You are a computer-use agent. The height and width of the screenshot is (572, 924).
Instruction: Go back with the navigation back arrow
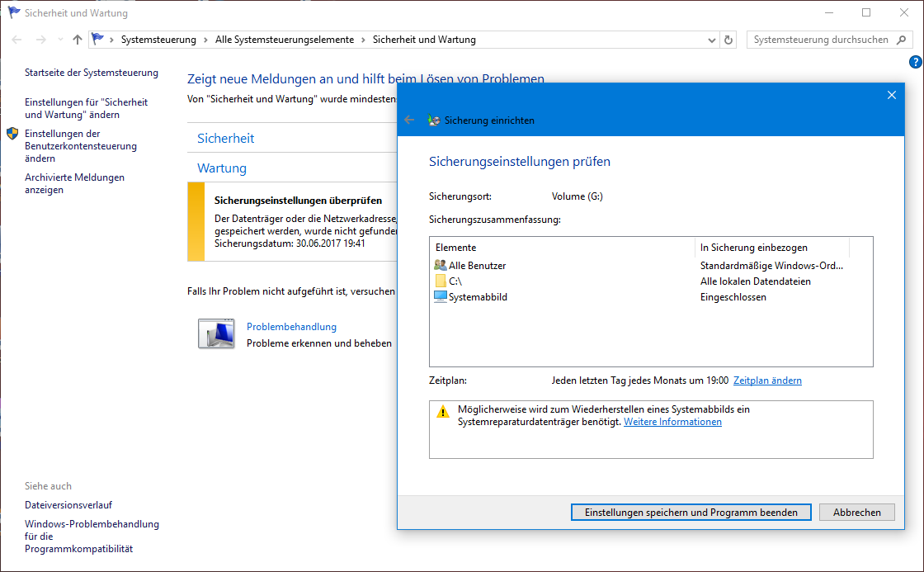tap(16, 40)
